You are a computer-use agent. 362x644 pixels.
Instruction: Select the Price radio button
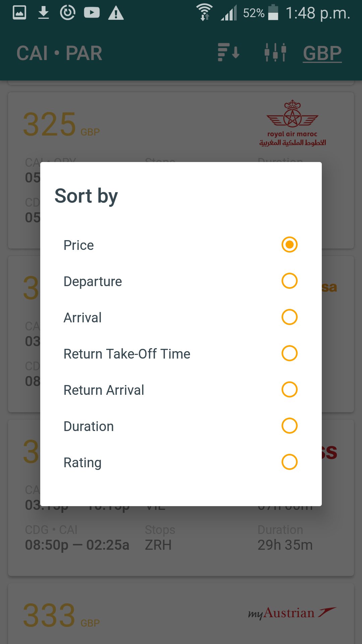tap(289, 245)
